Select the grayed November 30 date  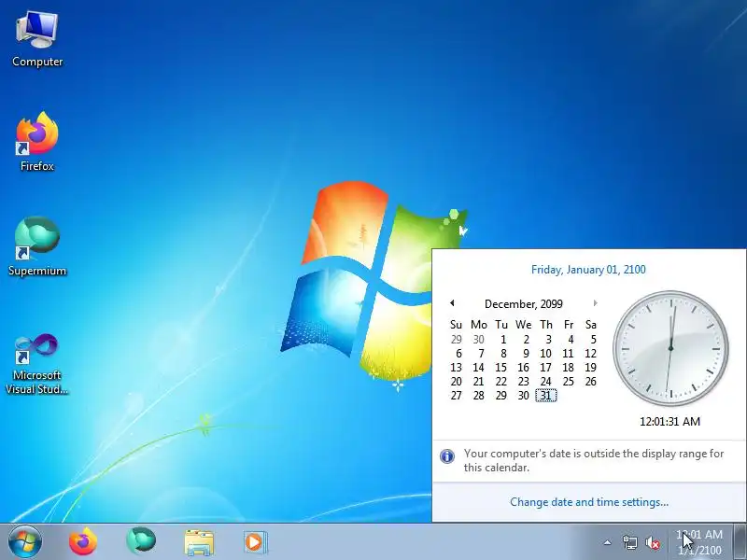pos(478,340)
